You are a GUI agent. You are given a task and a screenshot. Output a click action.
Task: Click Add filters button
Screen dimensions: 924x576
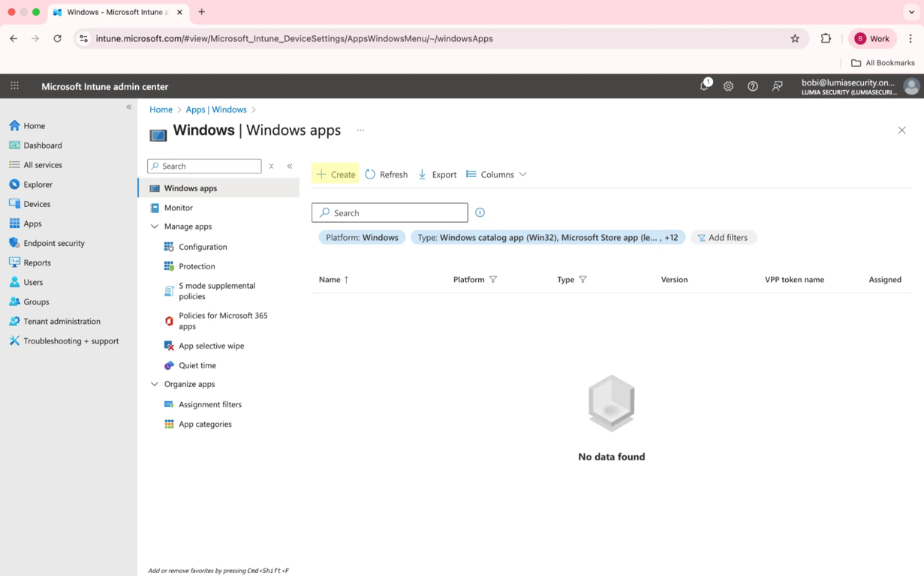[x=723, y=238]
